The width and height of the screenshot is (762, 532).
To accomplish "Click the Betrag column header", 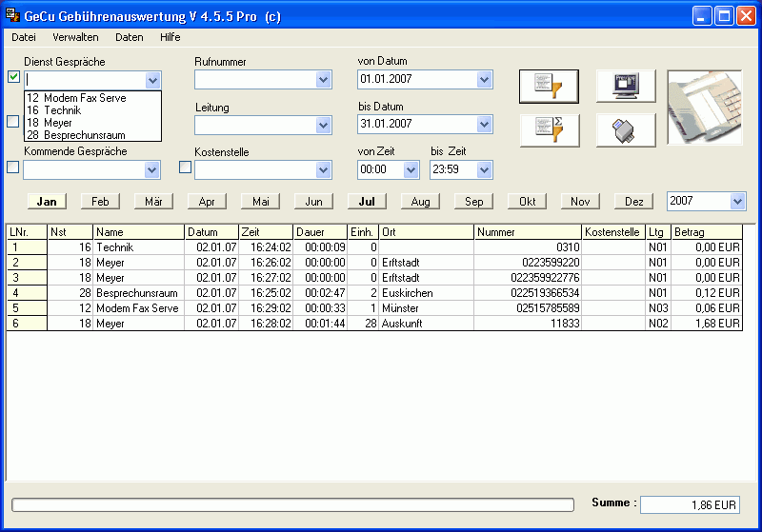I will 707,232.
